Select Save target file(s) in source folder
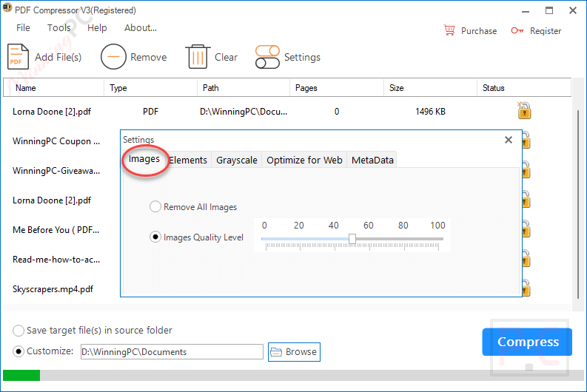The height and width of the screenshot is (392, 587). 19,331
